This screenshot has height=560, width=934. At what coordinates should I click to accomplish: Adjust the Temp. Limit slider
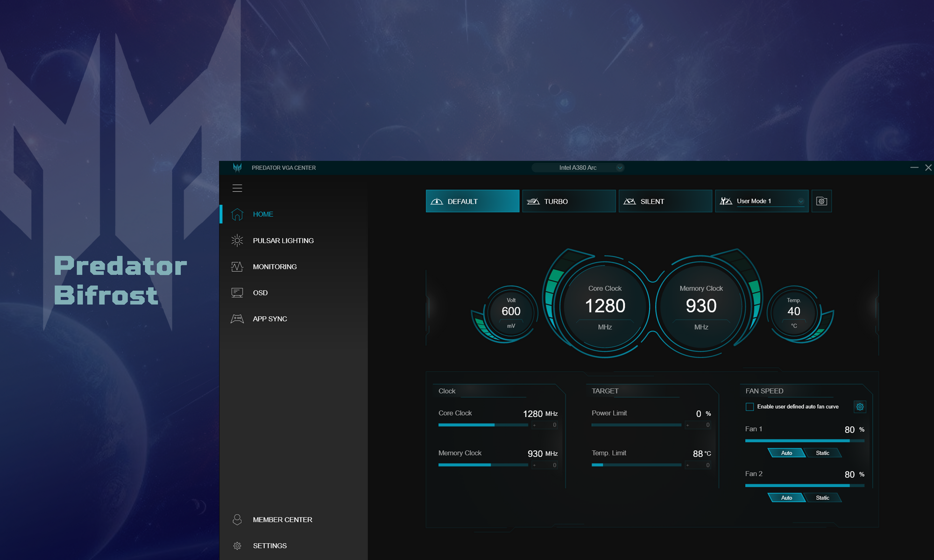636,465
